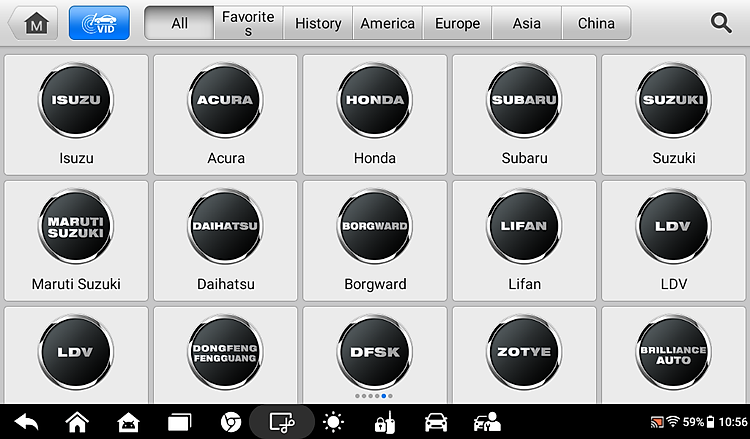750x439 pixels.
Task: Open the Wi-Fi status indicator
Action: (673, 421)
